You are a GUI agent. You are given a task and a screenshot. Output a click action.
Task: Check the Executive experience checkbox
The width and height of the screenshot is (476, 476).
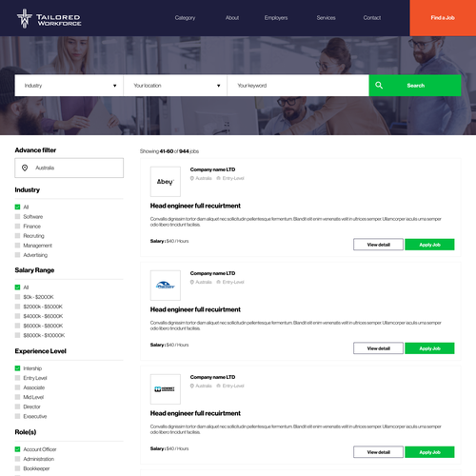(17, 416)
